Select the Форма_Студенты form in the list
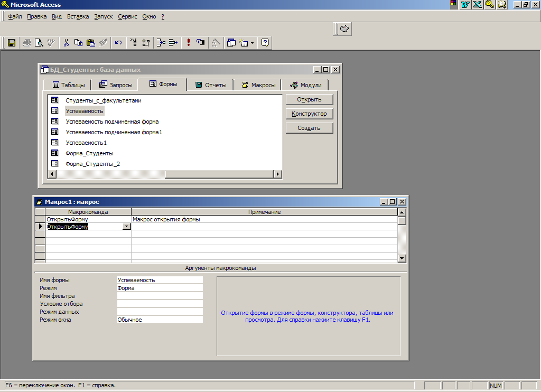This screenshot has width=541, height=392. pos(89,153)
